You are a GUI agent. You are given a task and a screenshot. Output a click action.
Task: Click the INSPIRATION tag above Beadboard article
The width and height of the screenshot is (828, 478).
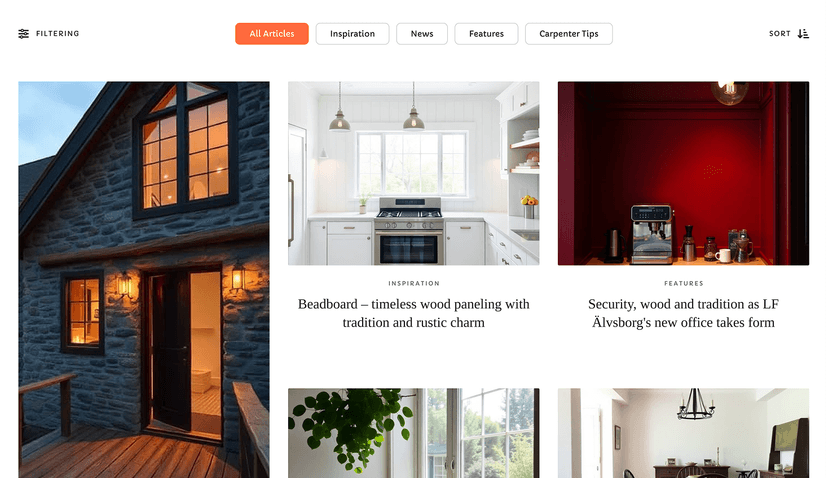point(413,284)
